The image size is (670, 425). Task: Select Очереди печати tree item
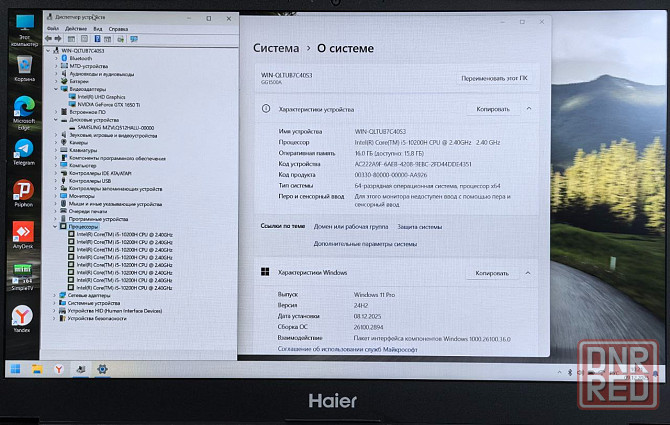tap(88, 211)
